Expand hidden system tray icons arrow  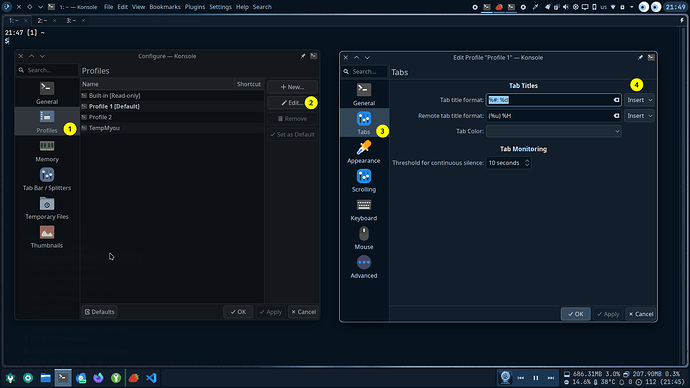tap(631, 7)
